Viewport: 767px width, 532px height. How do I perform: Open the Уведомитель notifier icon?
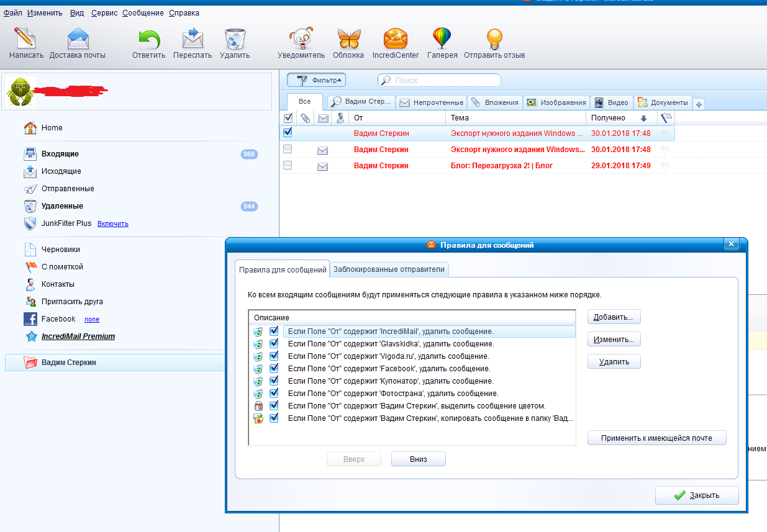tap(301, 38)
